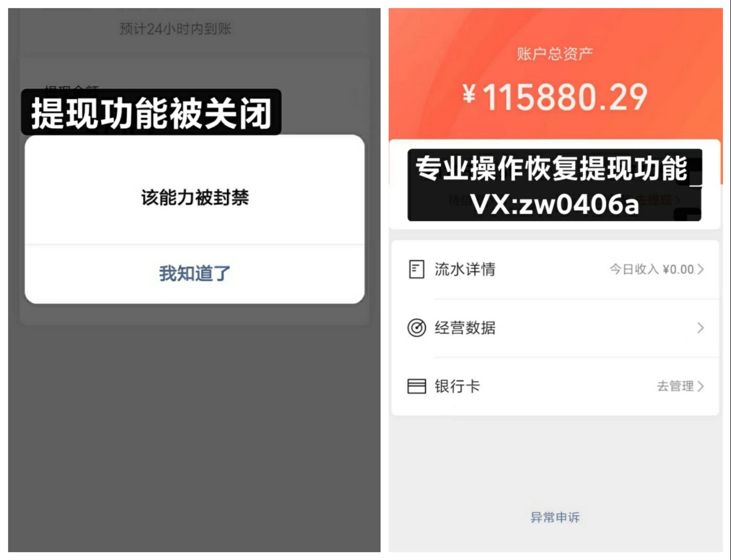Tap the 经营数据 target icon
The image size is (731, 560).
[417, 328]
